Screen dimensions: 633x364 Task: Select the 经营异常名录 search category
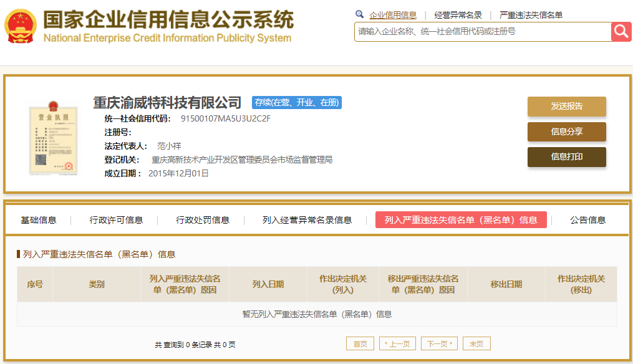[458, 16]
